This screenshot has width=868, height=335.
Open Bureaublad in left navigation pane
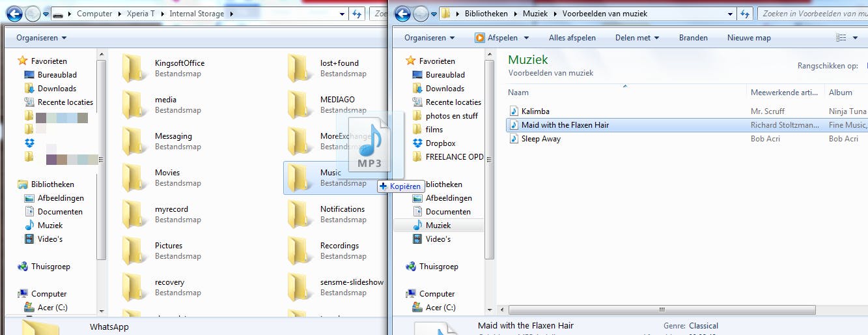coord(51,74)
